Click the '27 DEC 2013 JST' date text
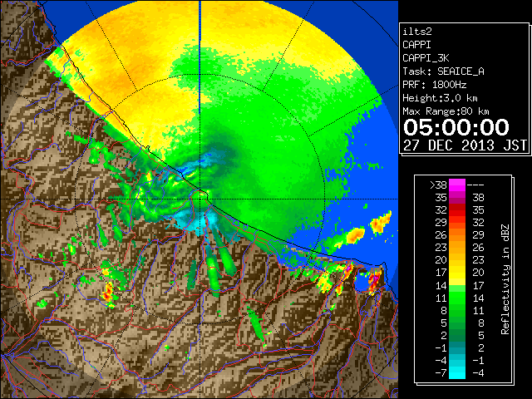532x399 pixels. pos(465,145)
